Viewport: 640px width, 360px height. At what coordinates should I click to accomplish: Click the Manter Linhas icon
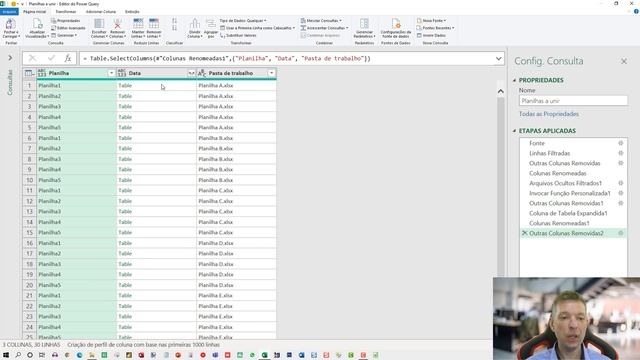click(138, 24)
